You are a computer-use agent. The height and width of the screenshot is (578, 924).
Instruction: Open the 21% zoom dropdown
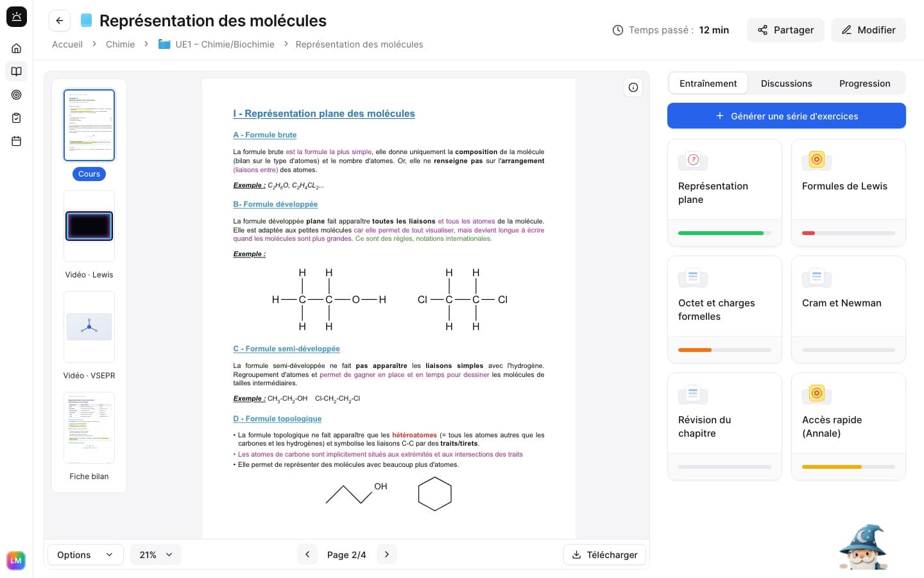(156, 555)
